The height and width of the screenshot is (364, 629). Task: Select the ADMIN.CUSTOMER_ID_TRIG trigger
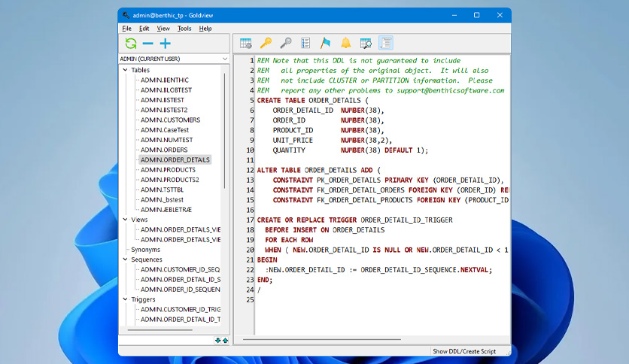click(181, 310)
